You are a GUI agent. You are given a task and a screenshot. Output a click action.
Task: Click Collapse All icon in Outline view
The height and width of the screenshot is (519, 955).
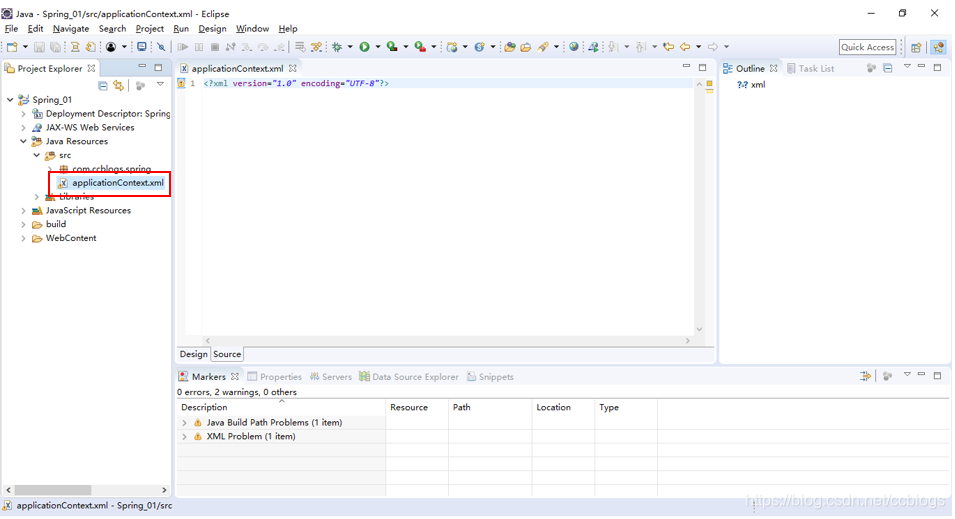(x=888, y=68)
